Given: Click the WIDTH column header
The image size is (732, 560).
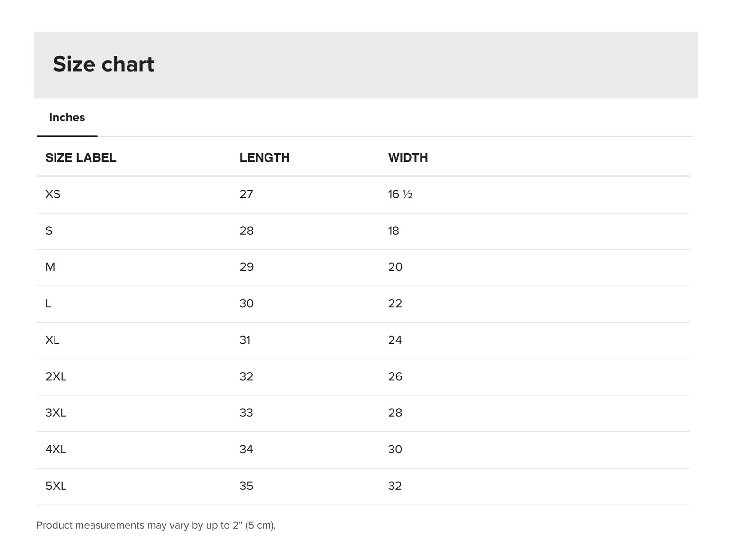Looking at the screenshot, I should 408,158.
